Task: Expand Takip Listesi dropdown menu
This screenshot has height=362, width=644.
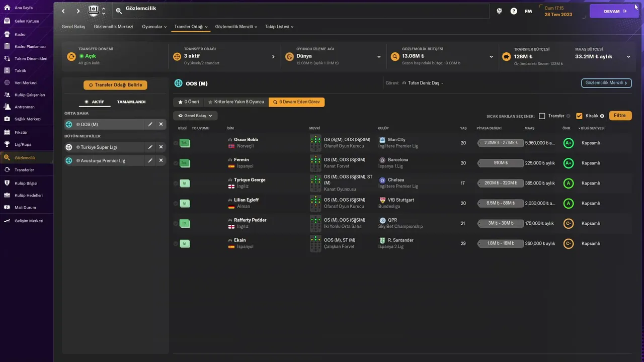Action: tap(279, 27)
